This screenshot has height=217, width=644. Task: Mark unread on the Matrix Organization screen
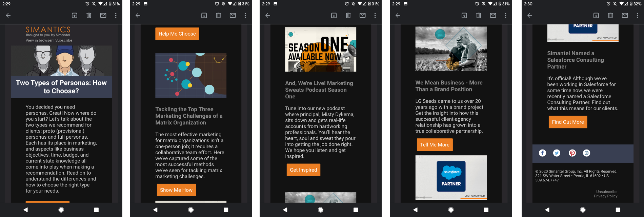233,15
